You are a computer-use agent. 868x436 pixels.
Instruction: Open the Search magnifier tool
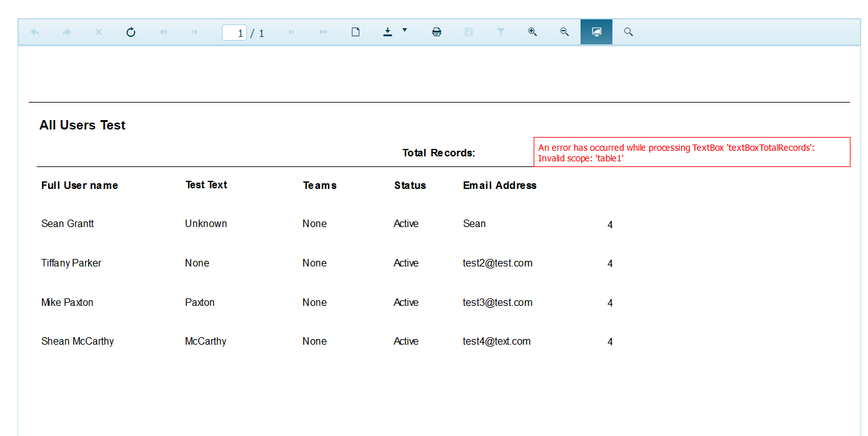pyautogui.click(x=629, y=32)
